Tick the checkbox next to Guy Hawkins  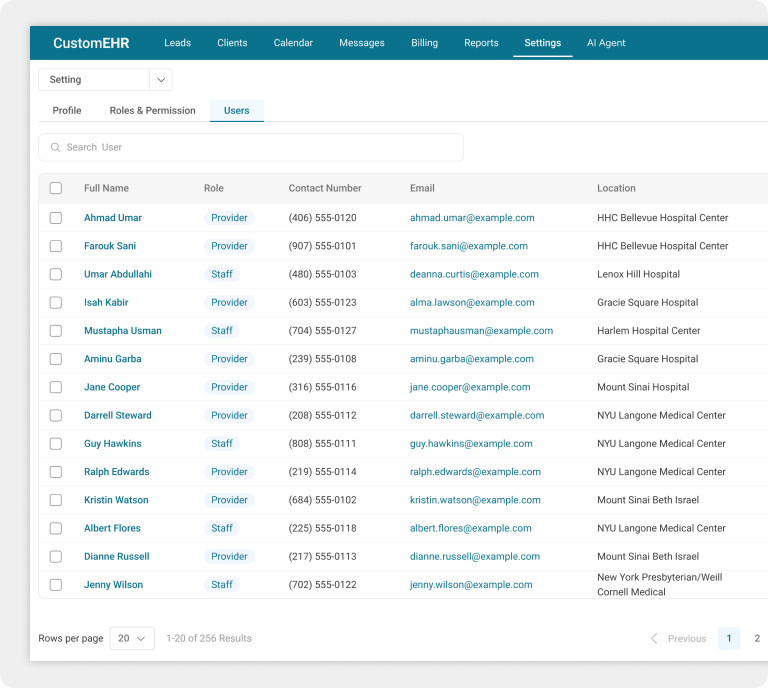tap(56, 444)
